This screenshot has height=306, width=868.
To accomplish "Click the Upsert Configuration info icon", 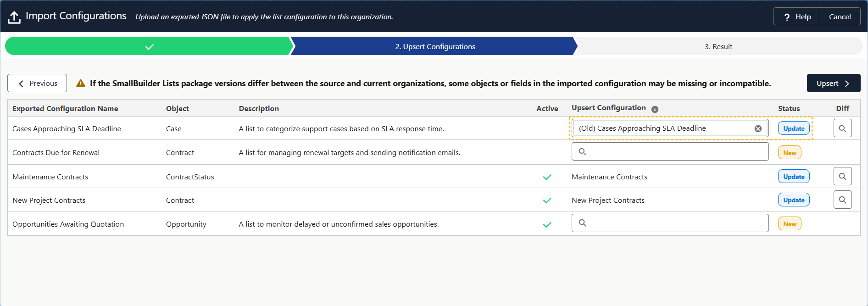I will [655, 109].
